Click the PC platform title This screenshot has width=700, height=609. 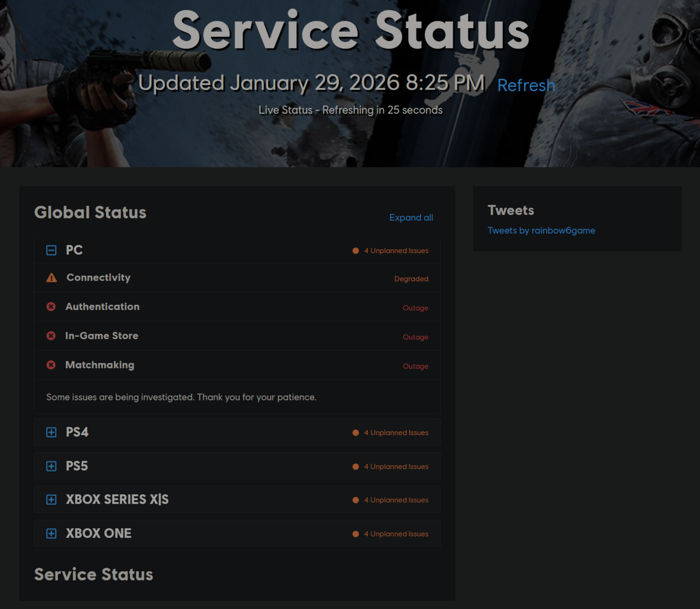click(74, 250)
